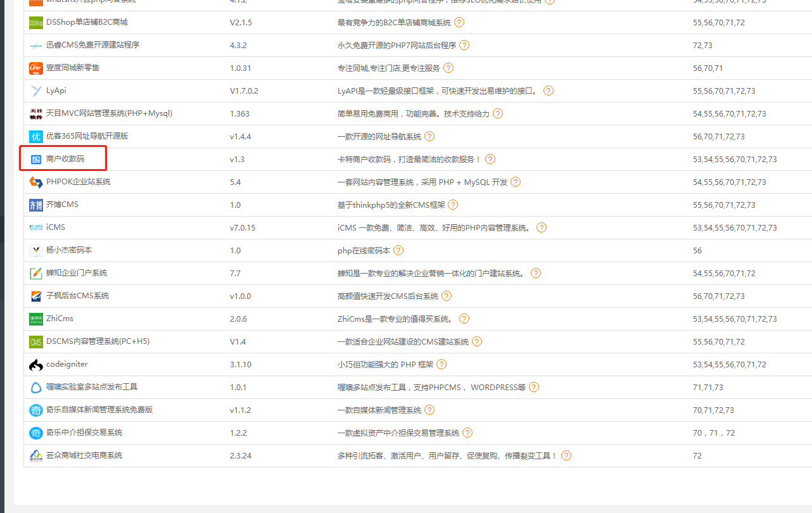
Task: Click version v7.0.15 in the iCMS row
Action: tap(243, 227)
